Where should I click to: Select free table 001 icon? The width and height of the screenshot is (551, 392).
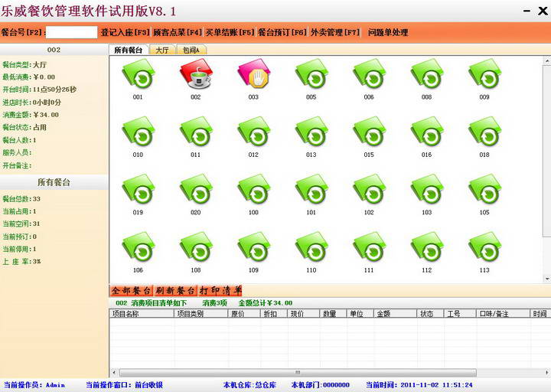138,77
